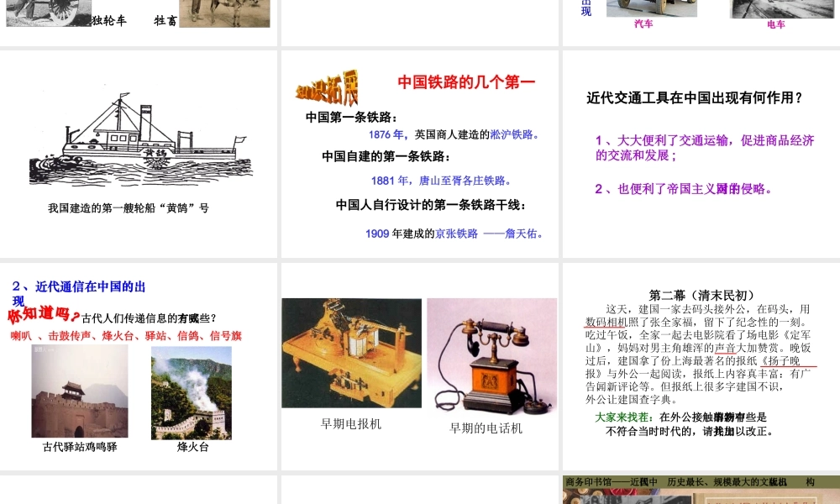The width and height of the screenshot is (840, 504).
Task: Select the antique telephone photo
Action: coord(491,357)
